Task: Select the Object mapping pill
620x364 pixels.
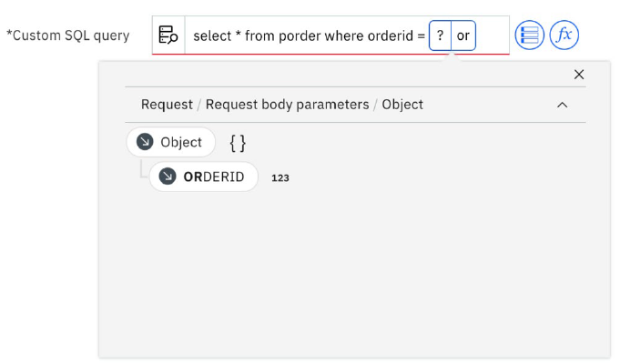Action: coord(171,142)
